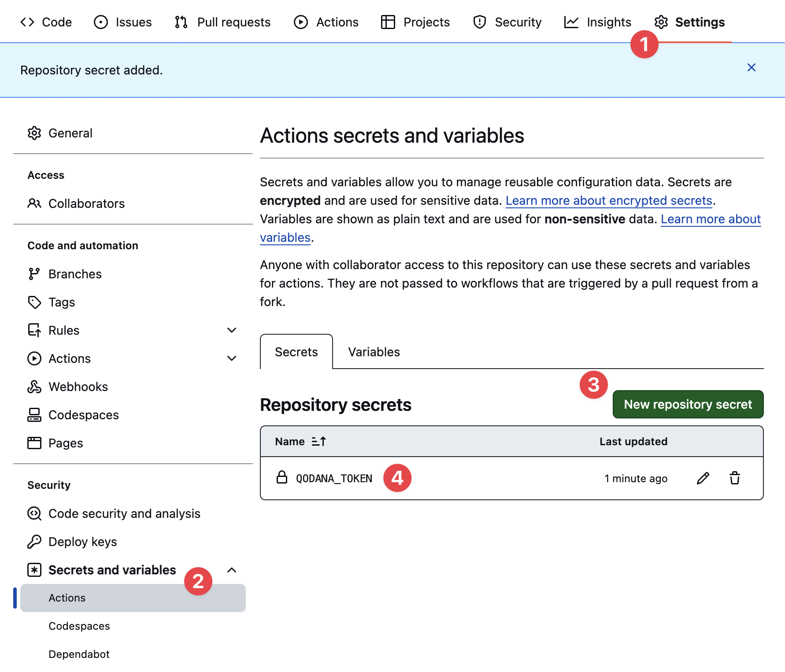Click the Last updated column header
The height and width of the screenshot is (672, 785).
point(633,441)
